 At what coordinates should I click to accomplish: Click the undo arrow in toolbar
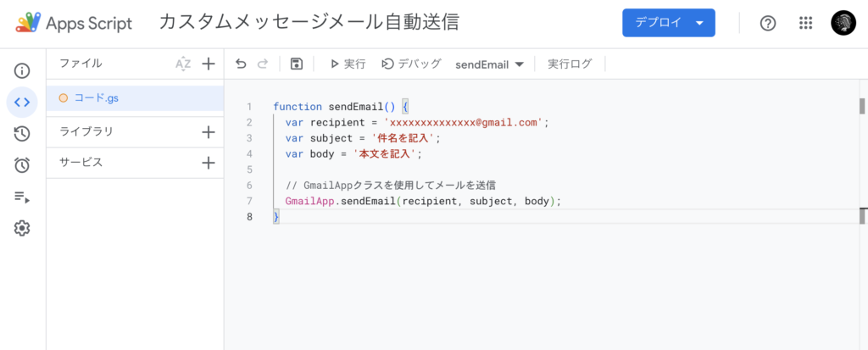(241, 64)
